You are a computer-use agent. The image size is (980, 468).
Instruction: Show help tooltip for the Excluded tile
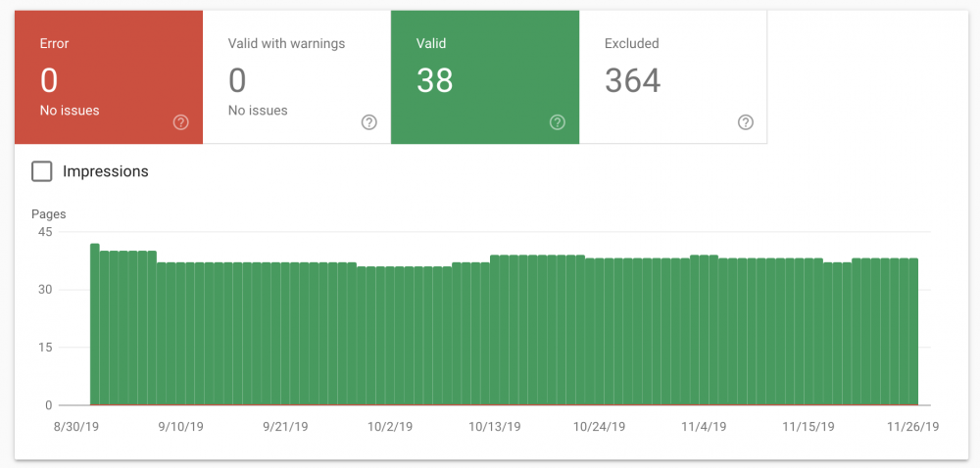click(x=745, y=122)
